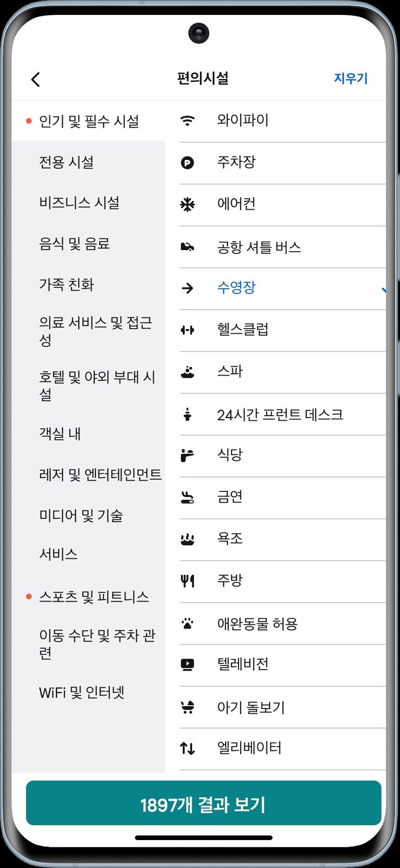Toggle the 금연 amenity filter
This screenshot has width=400, height=868.
point(283,497)
